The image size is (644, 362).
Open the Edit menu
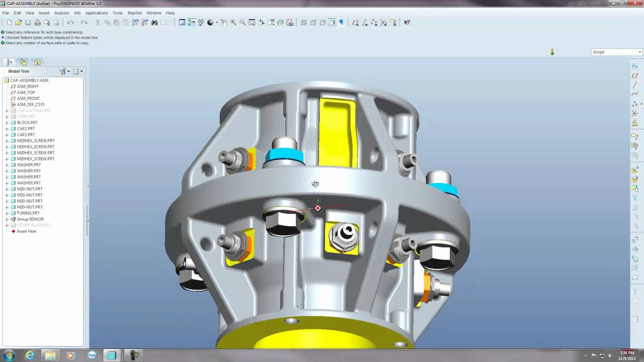17,13
